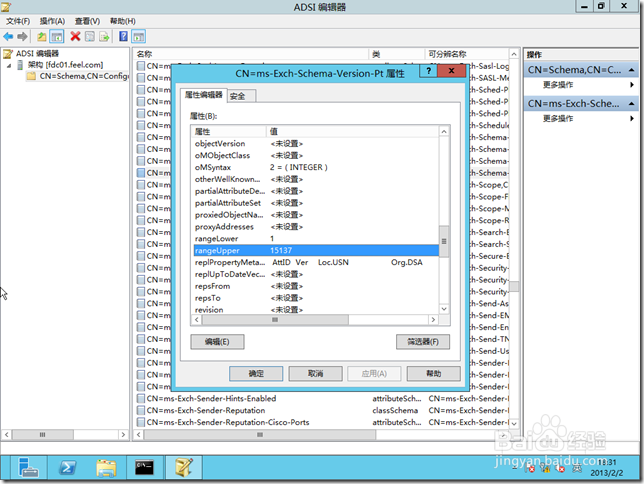The image size is (644, 484).
Task: Switch to the 属性编辑器 tab
Action: tap(203, 95)
